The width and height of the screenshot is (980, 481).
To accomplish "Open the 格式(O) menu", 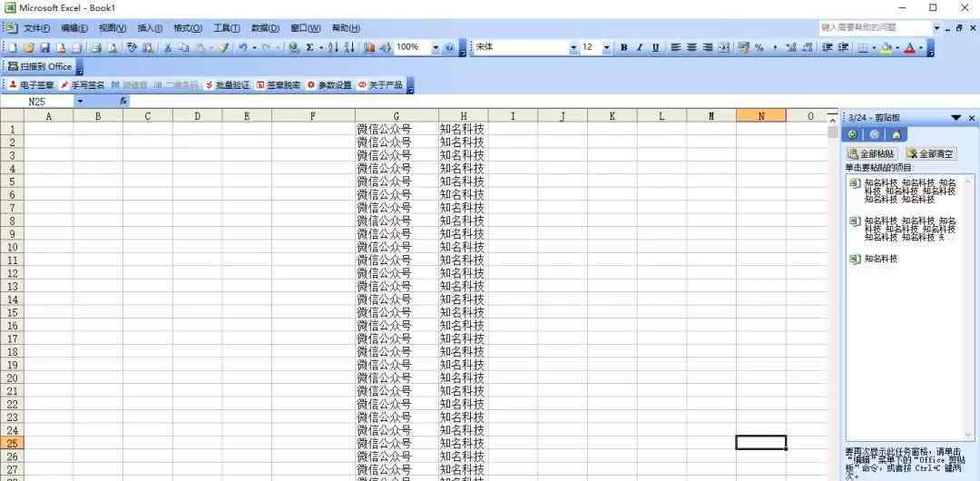I will click(188, 28).
